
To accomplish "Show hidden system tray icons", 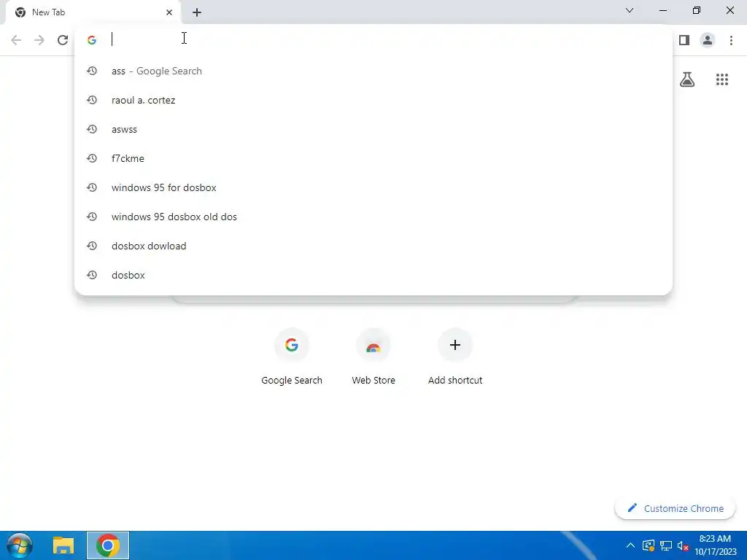I will [630, 545].
